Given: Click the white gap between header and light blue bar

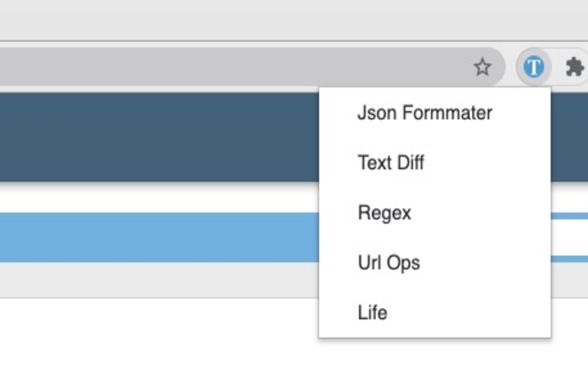Looking at the screenshot, I should pyautogui.click(x=156, y=197).
